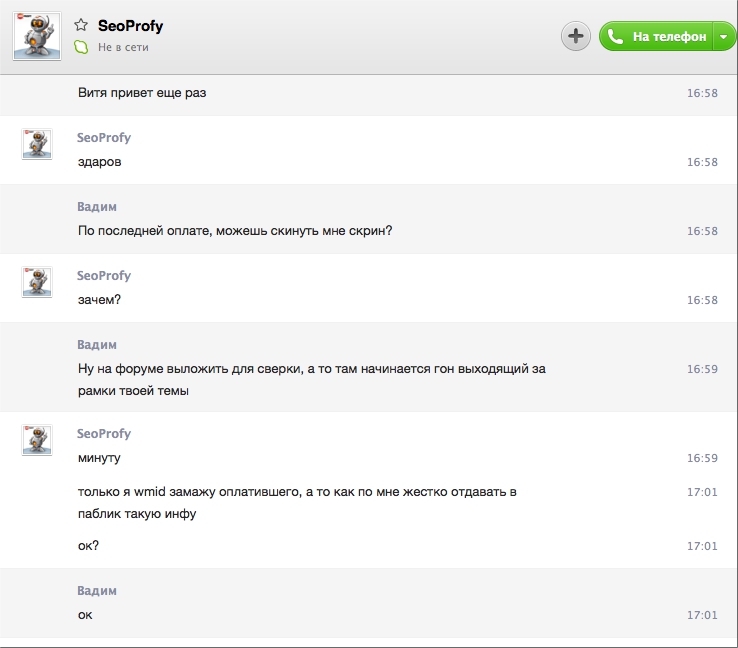Click the Не в сети status text
Viewport: 738px width, 648px height.
[x=123, y=47]
